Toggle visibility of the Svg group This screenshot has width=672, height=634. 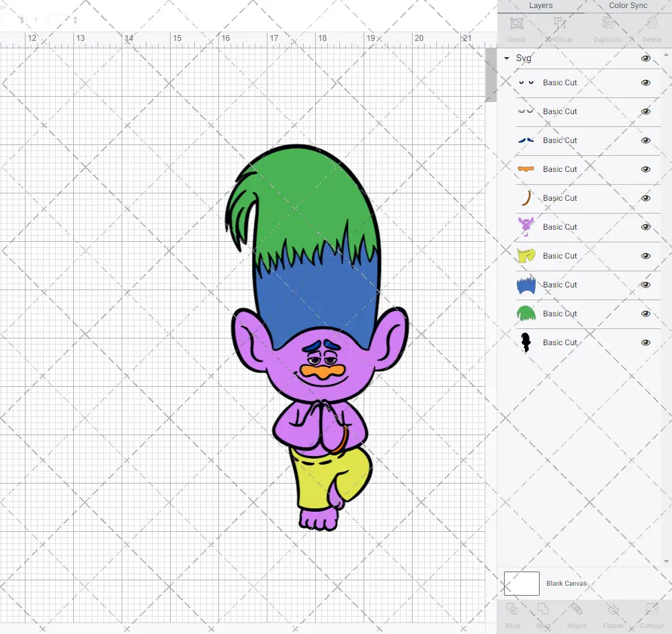tap(645, 58)
